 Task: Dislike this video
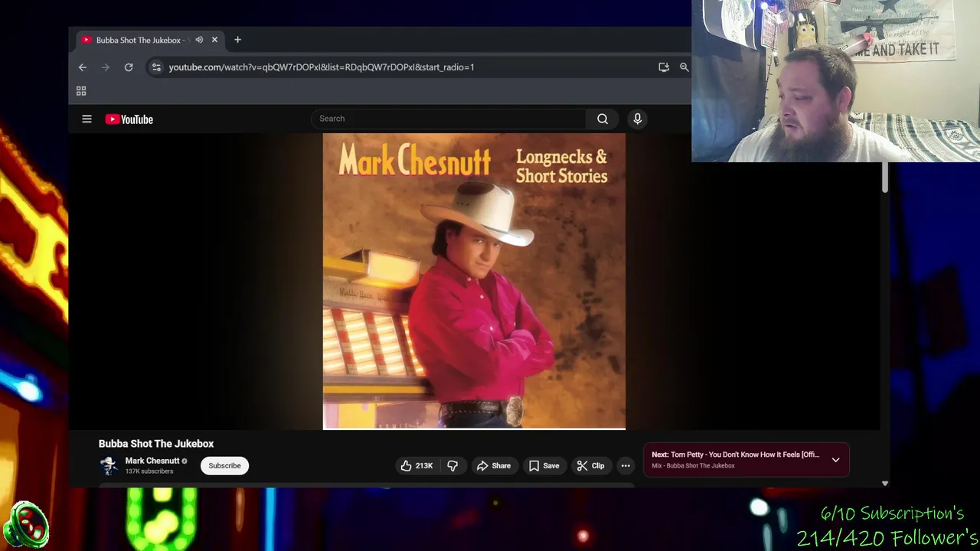point(452,465)
